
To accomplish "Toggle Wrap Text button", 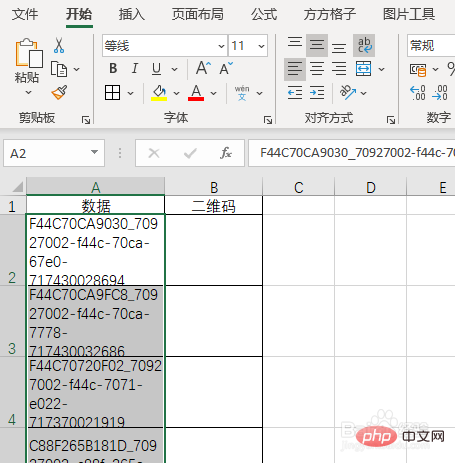I will pyautogui.click(x=364, y=45).
